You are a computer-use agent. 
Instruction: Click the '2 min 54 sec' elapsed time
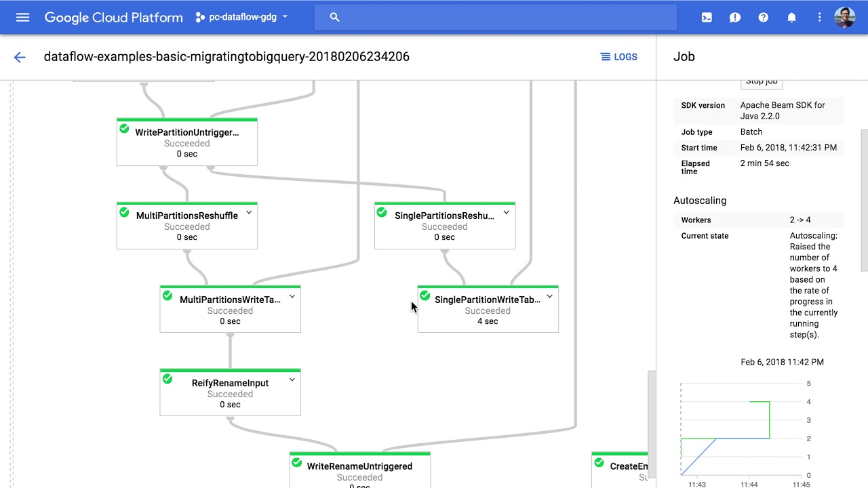click(x=765, y=163)
